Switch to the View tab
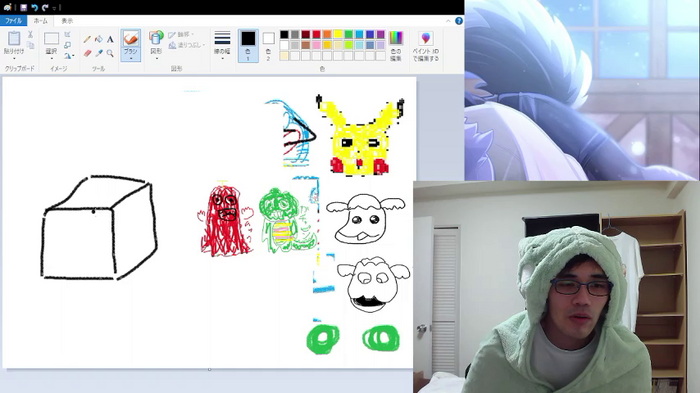This screenshot has height=393, width=700. click(67, 21)
